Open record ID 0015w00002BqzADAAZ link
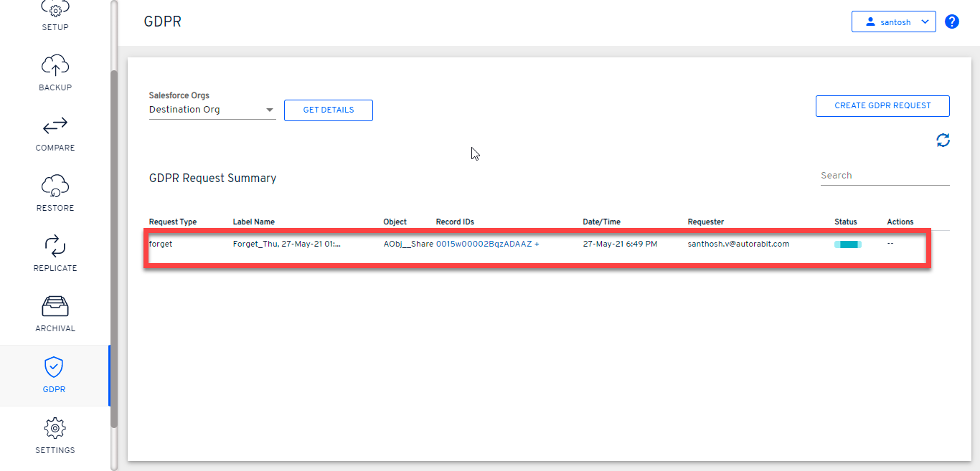Image resolution: width=980 pixels, height=471 pixels. tap(484, 244)
